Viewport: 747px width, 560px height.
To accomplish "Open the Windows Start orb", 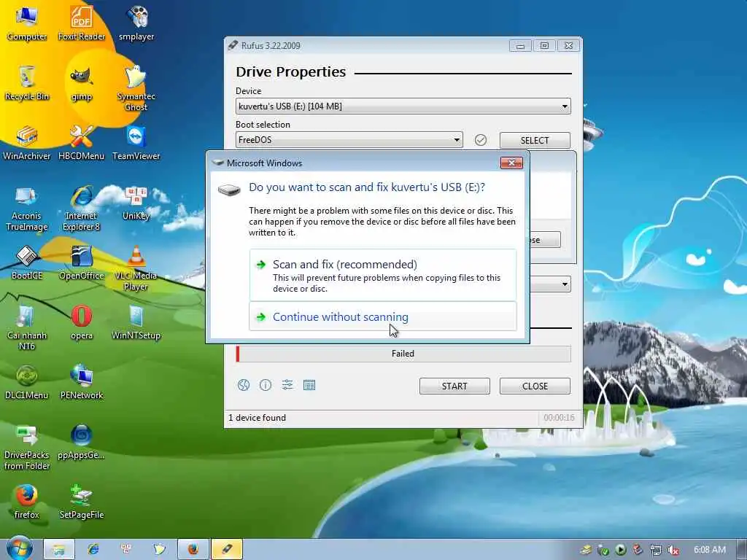I will [x=20, y=549].
